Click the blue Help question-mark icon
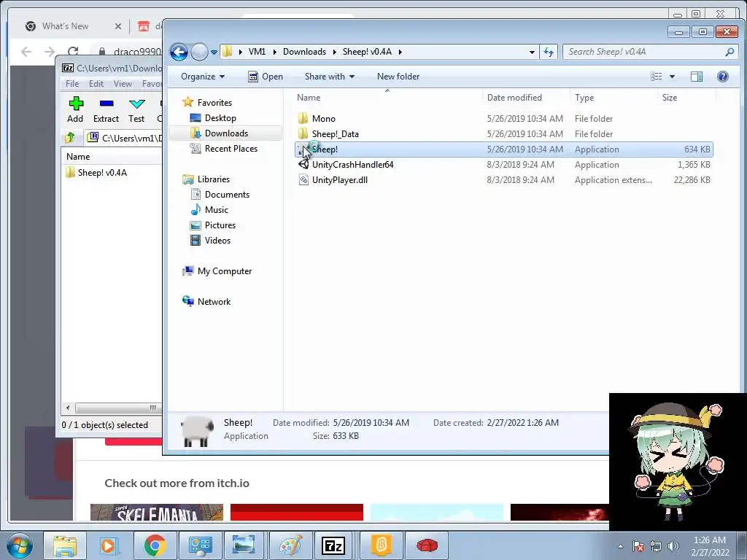This screenshot has height=560, width=747. [723, 77]
